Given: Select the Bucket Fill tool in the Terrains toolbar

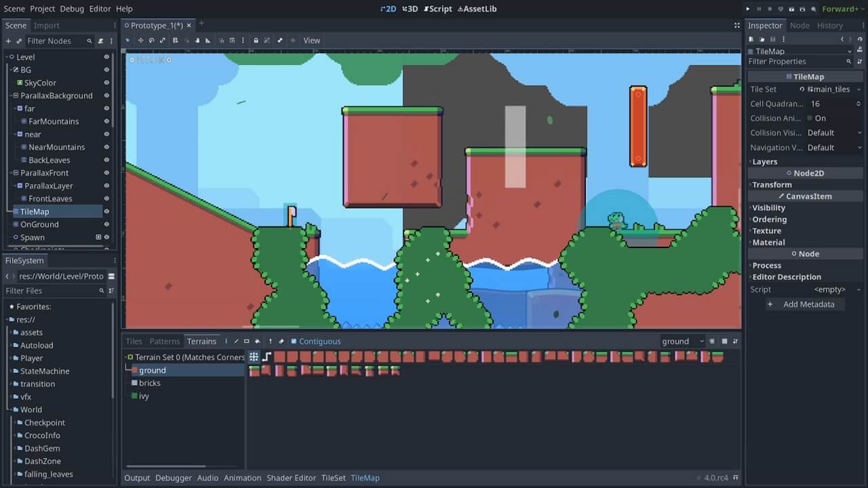Looking at the screenshot, I should [258, 341].
